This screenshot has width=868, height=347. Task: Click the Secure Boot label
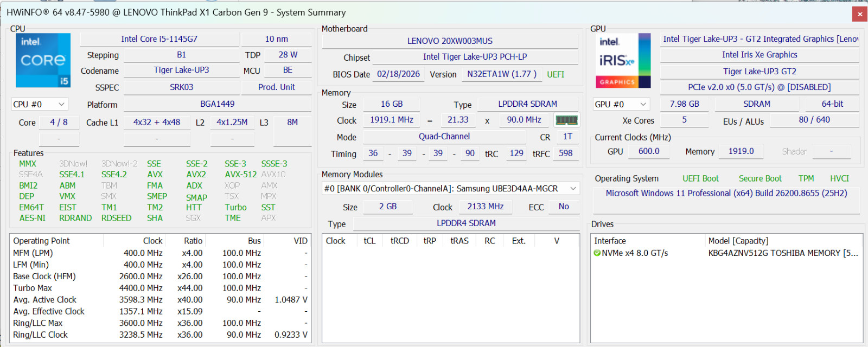760,179
